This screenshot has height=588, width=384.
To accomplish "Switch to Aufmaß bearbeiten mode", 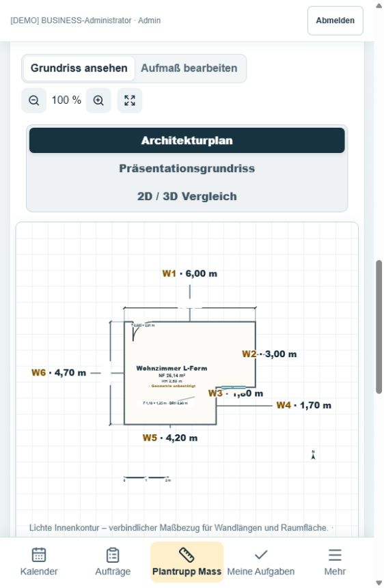I will click(189, 68).
